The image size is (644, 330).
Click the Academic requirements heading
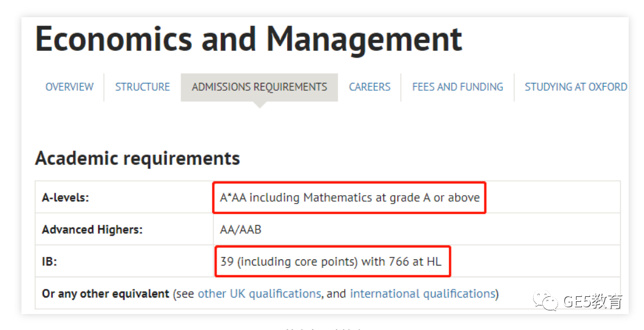point(137,158)
